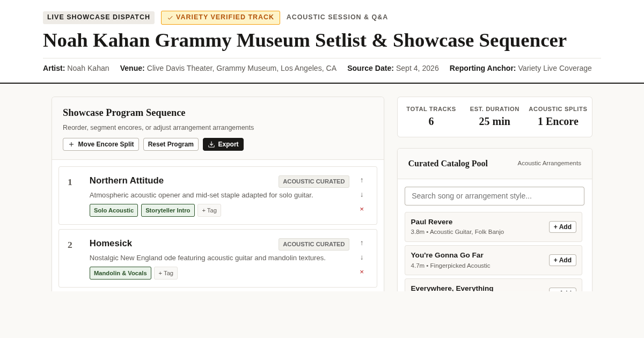Screen dimensions: 644x338
Task: Select the Northern Attitude song title
Action: (127, 181)
